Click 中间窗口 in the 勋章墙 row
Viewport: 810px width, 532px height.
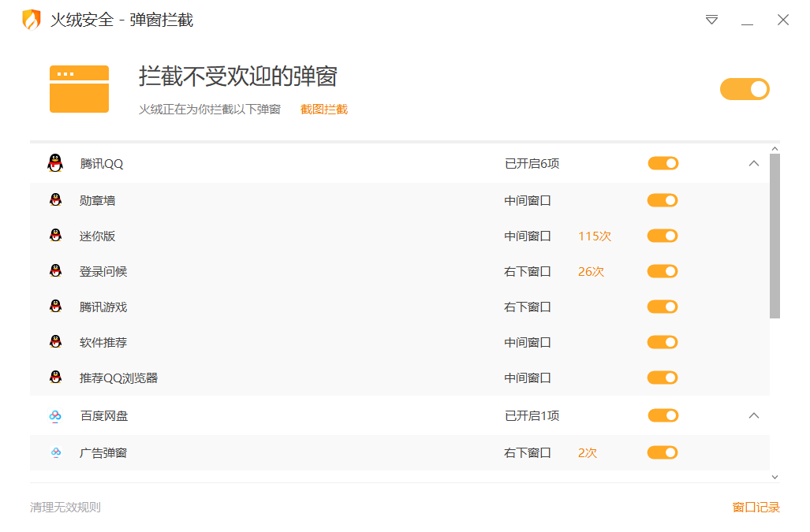click(x=528, y=201)
